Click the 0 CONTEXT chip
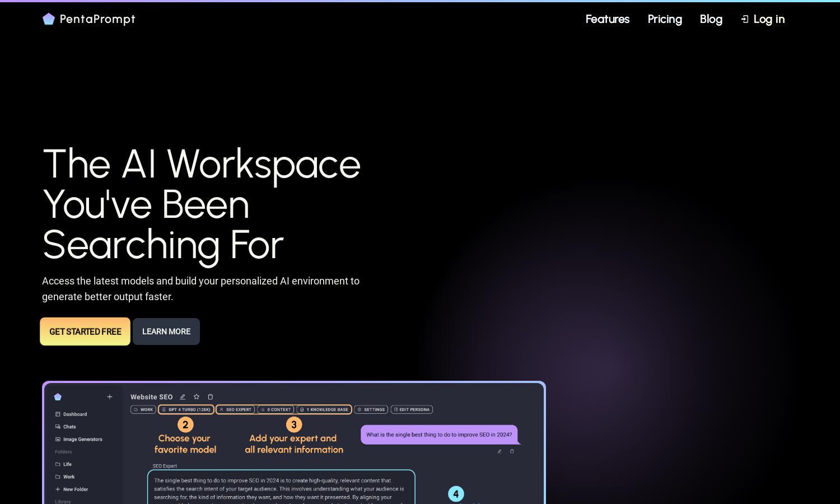 click(x=276, y=409)
